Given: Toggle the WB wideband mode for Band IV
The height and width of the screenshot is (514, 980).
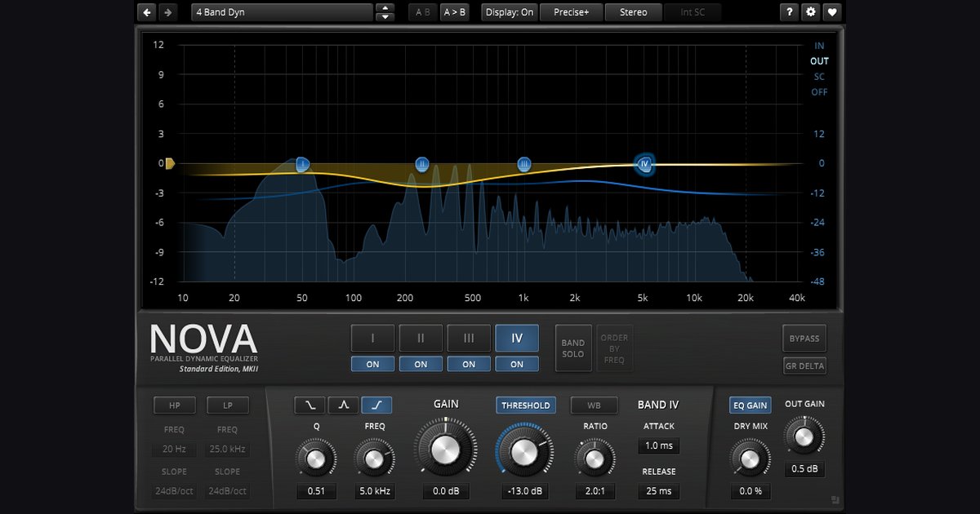Looking at the screenshot, I should [x=594, y=405].
